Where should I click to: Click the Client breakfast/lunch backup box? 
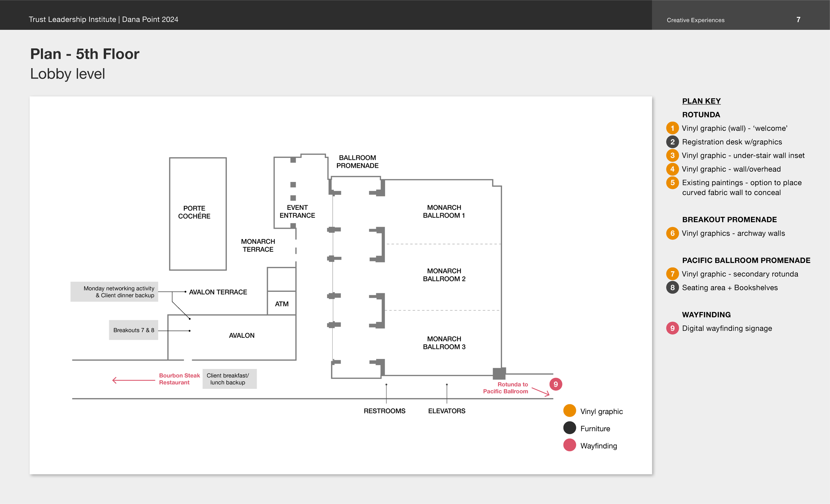point(229,379)
